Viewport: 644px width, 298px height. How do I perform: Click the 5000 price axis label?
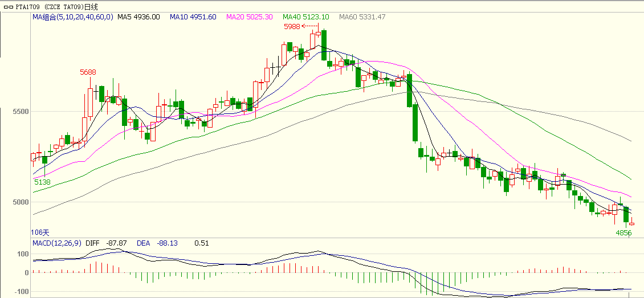coord(21,202)
